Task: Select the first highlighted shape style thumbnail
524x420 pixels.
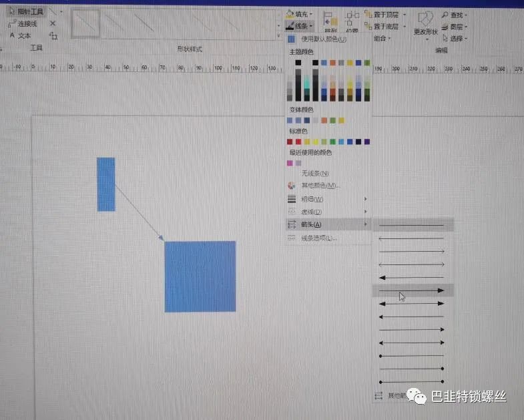Action: [85, 23]
